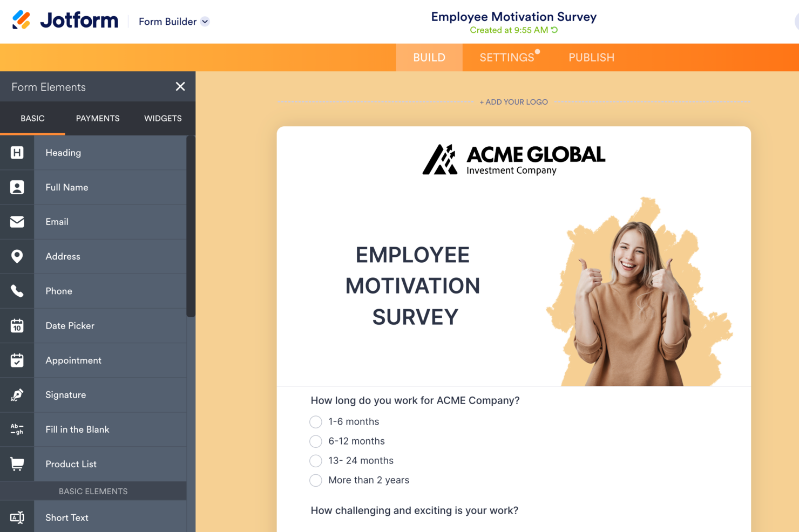The image size is (799, 532).
Task: Select the Date Picker calendar icon
Action: click(17, 326)
